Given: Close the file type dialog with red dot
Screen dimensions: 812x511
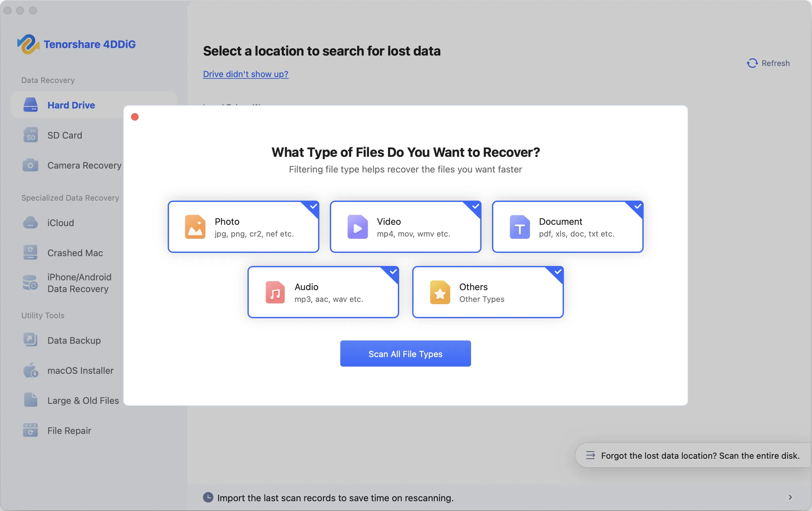Looking at the screenshot, I should 135,117.
